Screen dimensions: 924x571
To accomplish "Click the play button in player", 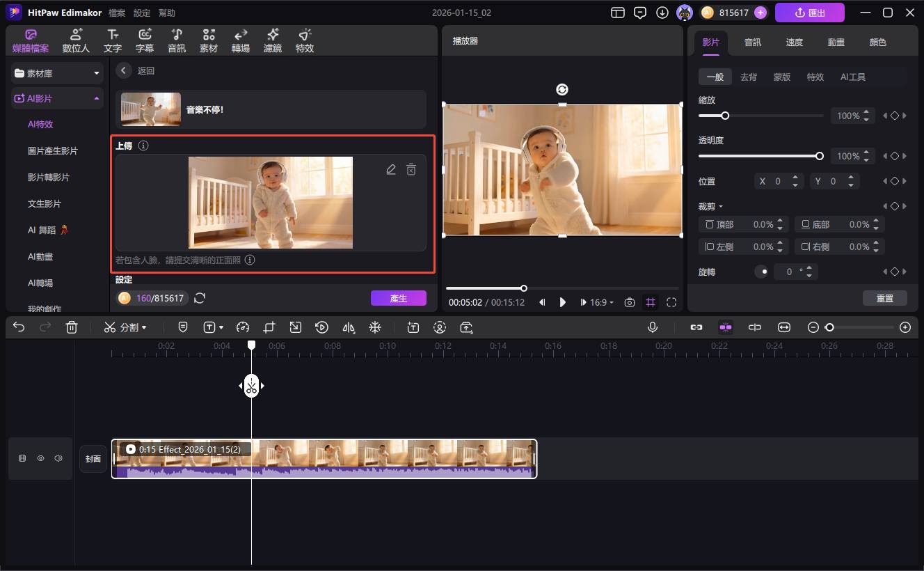I will 563,302.
